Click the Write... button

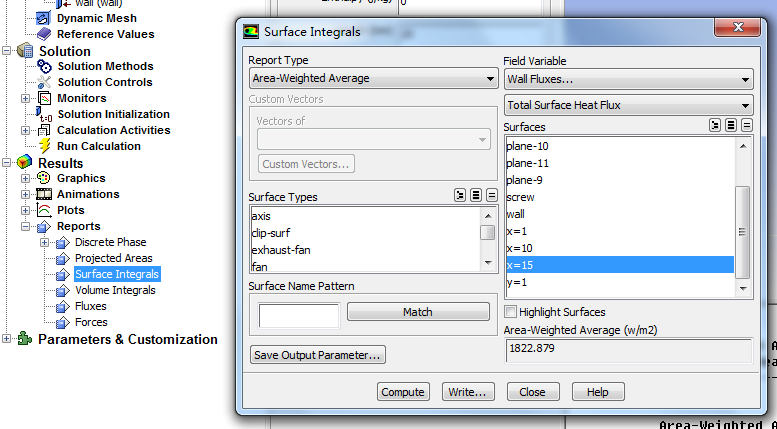[x=468, y=392]
